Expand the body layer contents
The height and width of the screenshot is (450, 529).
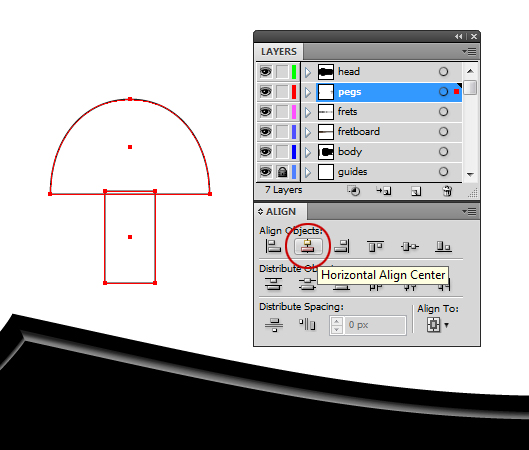coord(308,152)
